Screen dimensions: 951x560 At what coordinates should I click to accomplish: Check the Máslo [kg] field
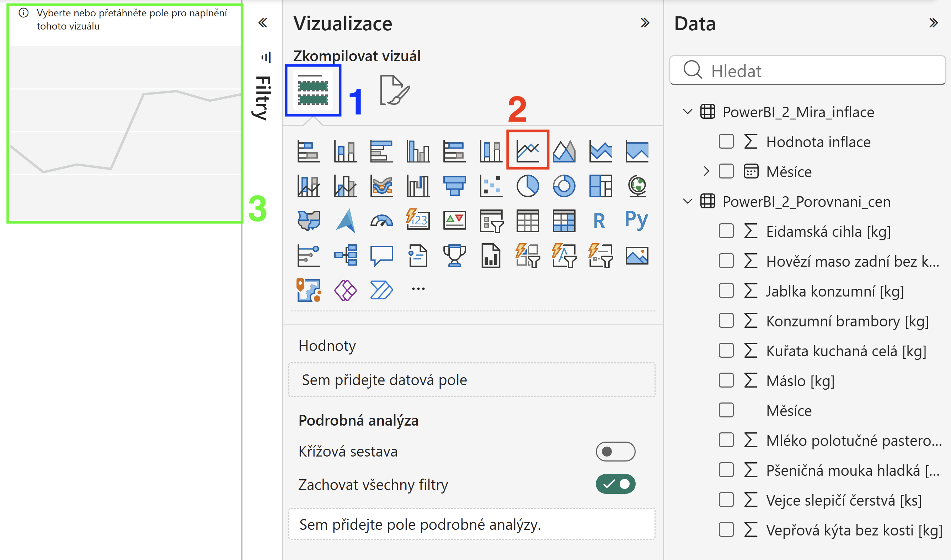tap(726, 380)
